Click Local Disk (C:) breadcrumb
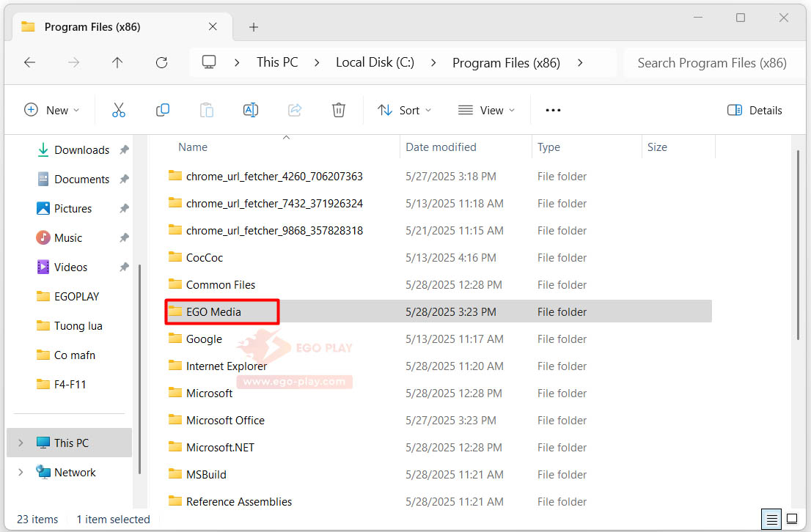811x532 pixels. tap(375, 62)
